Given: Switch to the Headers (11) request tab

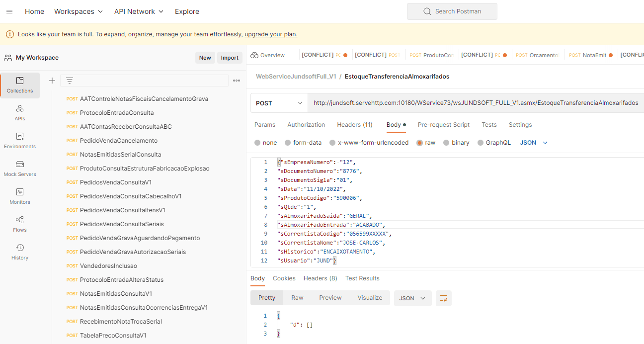Looking at the screenshot, I should click(x=354, y=125).
